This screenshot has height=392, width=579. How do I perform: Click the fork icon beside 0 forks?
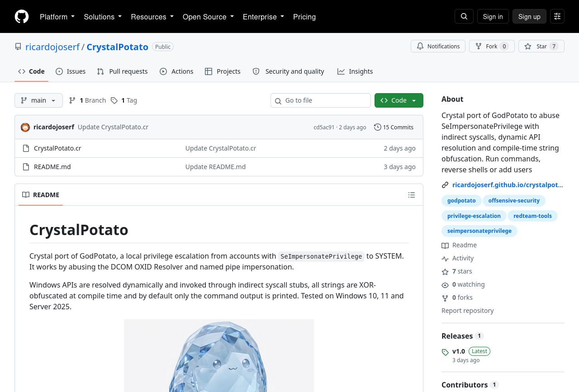pyautogui.click(x=445, y=298)
